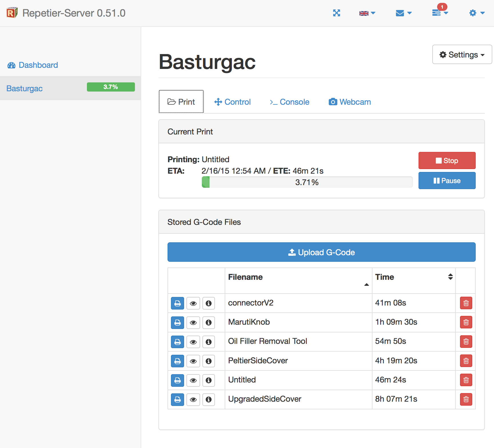This screenshot has height=448, width=494.
Task: Preview MarutiKnob using the eye icon
Action: click(193, 323)
